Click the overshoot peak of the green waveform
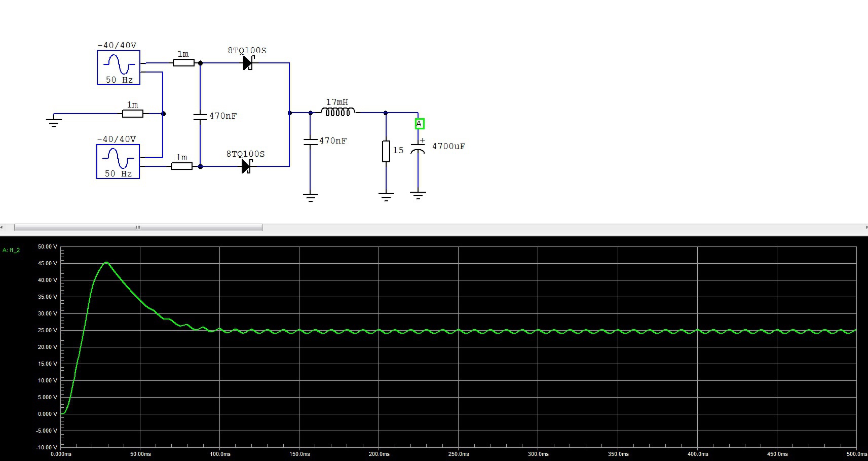This screenshot has height=461, width=868. [106, 262]
